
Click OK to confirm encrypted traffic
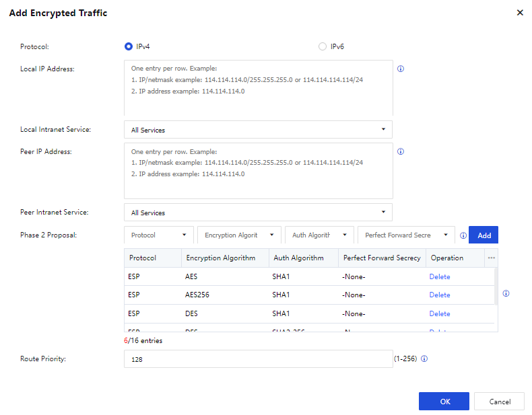point(444,402)
